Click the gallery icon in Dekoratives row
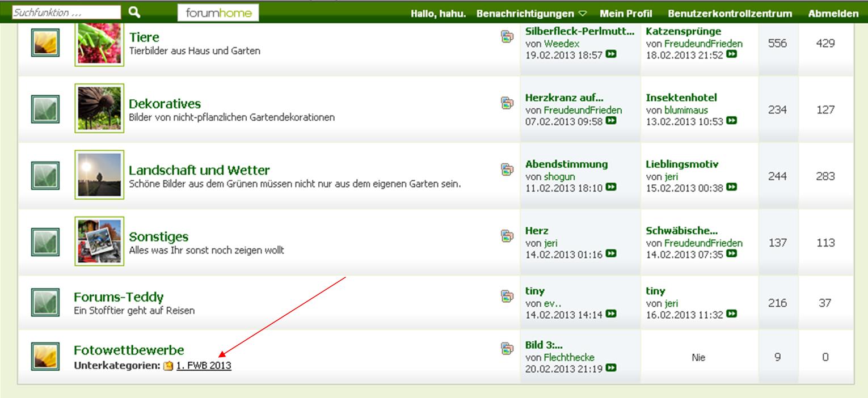This screenshot has width=868, height=398. (507, 103)
